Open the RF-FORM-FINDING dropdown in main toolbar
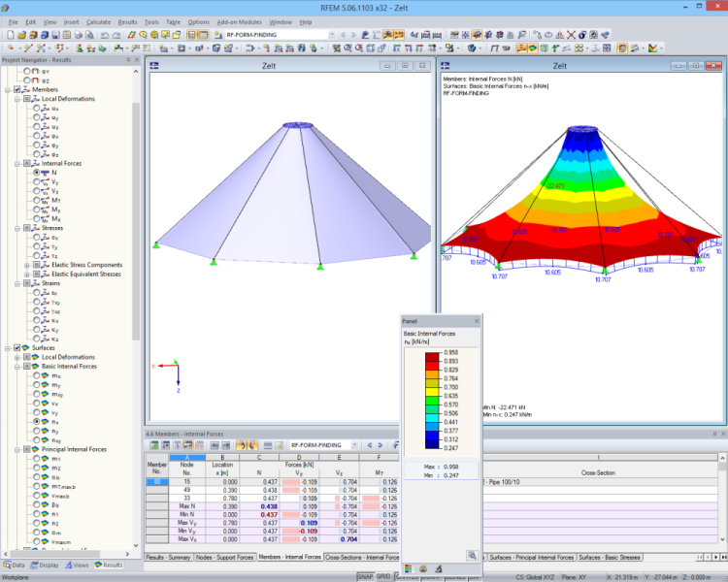This screenshot has height=582, width=728. tap(331, 34)
